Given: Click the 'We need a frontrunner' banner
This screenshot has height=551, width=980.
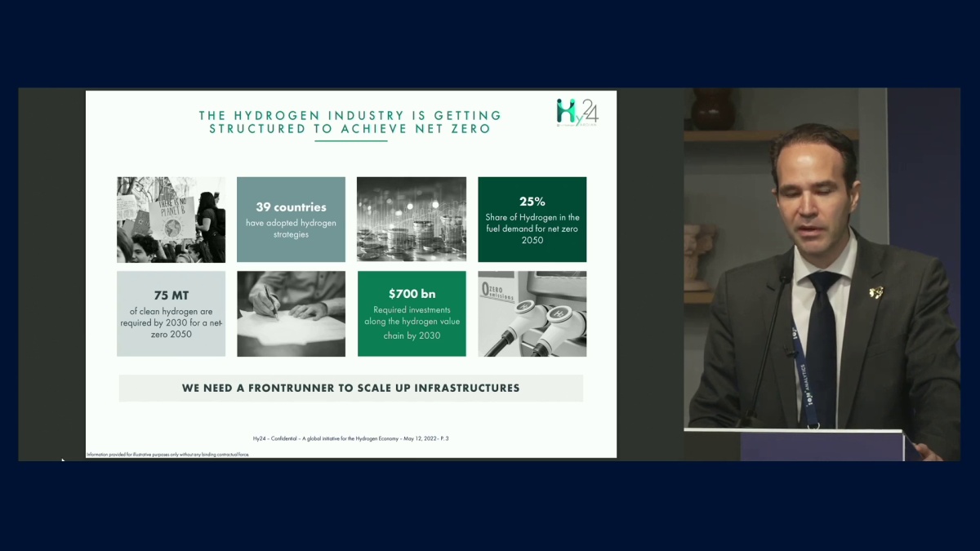Looking at the screenshot, I should click(351, 389).
